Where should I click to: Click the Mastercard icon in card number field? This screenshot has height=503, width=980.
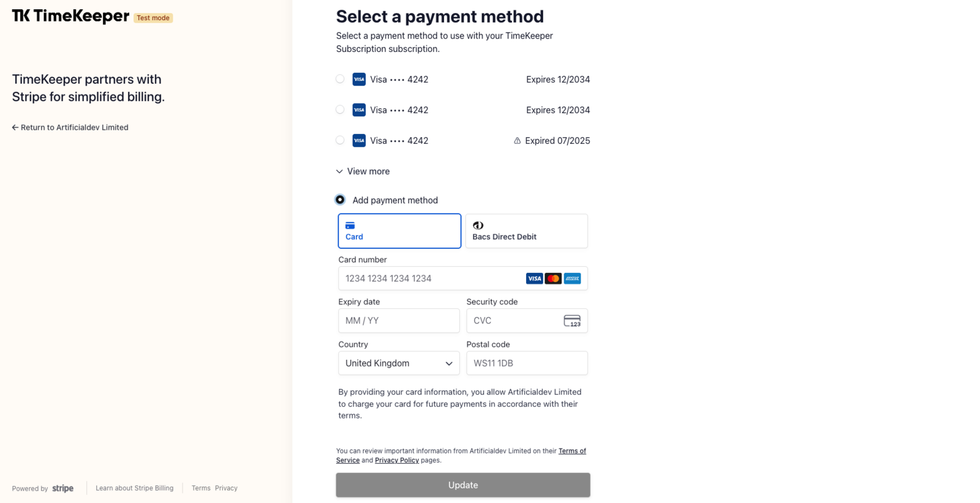(x=553, y=278)
